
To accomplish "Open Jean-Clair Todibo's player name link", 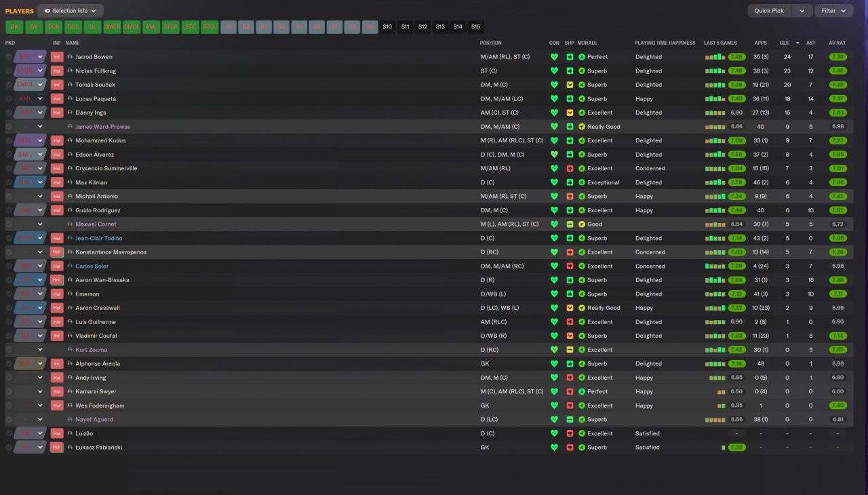I will tap(99, 238).
